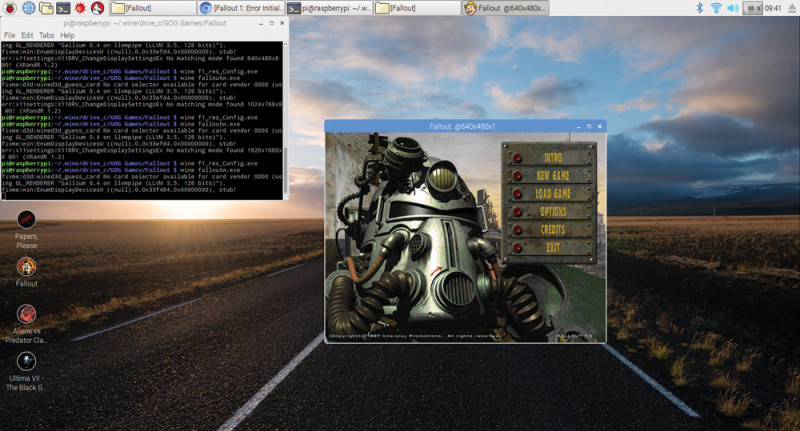This screenshot has width=800, height=431.
Task: Open the File Manager from the panel
Action: click(45, 8)
